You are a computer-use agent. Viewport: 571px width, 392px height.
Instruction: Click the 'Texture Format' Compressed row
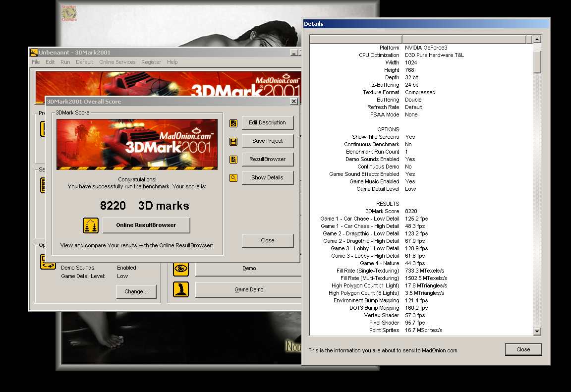click(x=399, y=93)
